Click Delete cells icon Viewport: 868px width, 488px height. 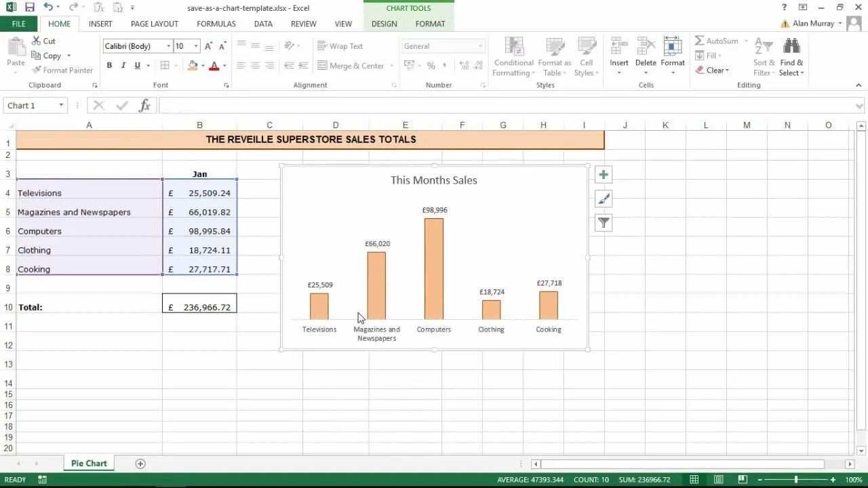[646, 47]
